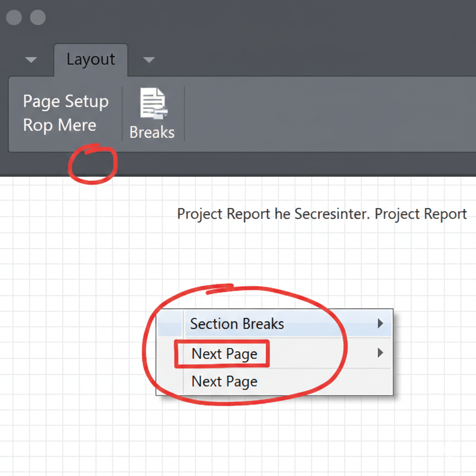Click the bottom Next Page entry
Screen dimensions: 476x476
(x=224, y=381)
